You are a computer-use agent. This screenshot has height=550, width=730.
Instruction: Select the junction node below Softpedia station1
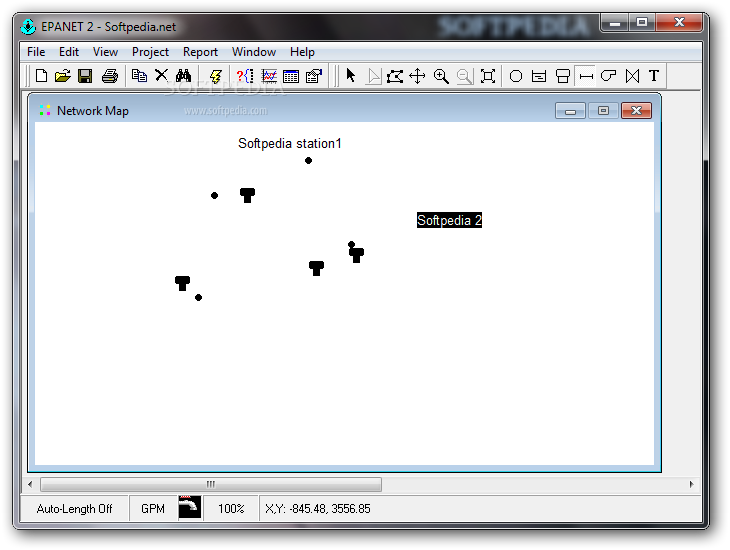308,161
